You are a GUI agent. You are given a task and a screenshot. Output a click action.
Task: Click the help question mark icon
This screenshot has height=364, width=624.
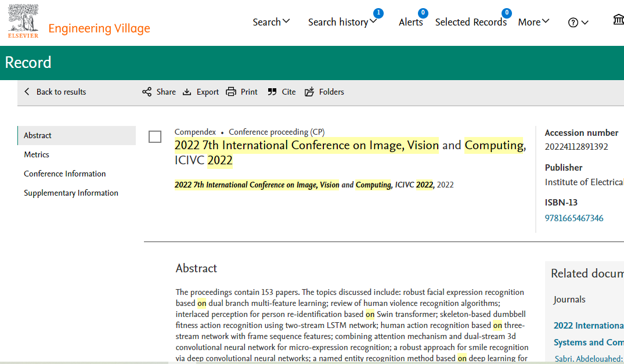click(573, 23)
